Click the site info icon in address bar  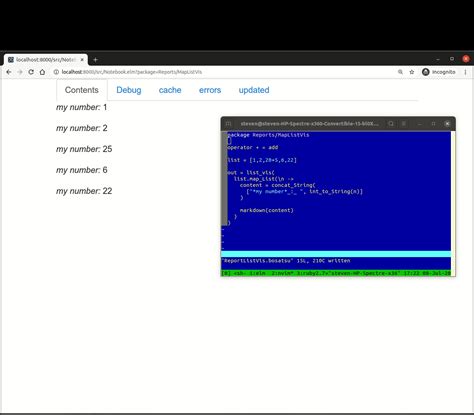(56, 72)
